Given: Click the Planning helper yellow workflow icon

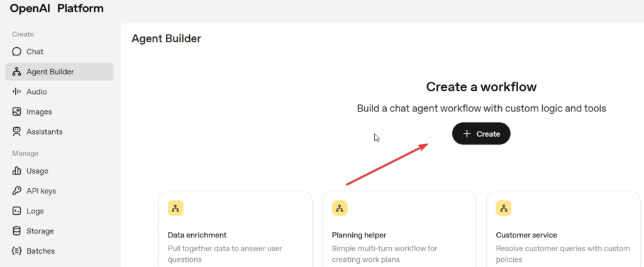Looking at the screenshot, I should (x=340, y=208).
